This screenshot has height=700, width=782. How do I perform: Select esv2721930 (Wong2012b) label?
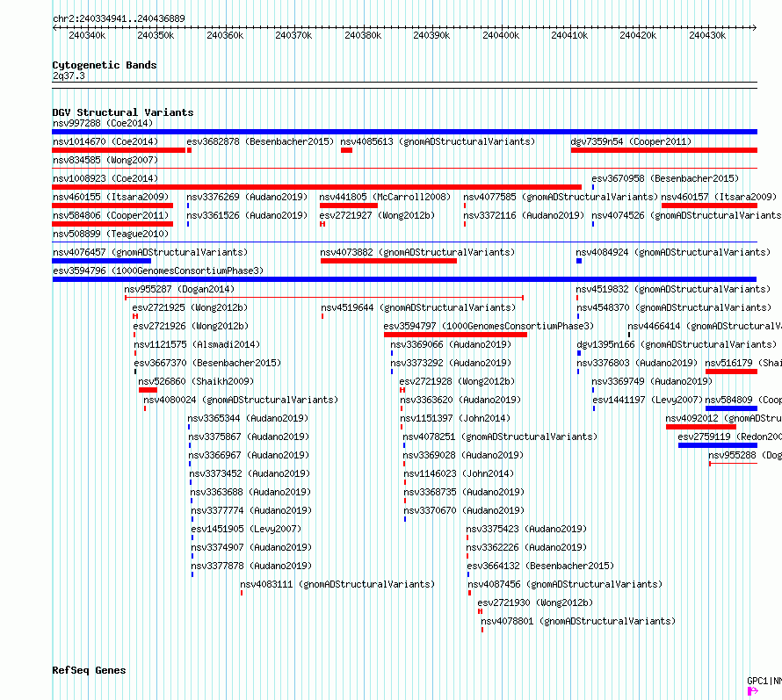[535, 603]
